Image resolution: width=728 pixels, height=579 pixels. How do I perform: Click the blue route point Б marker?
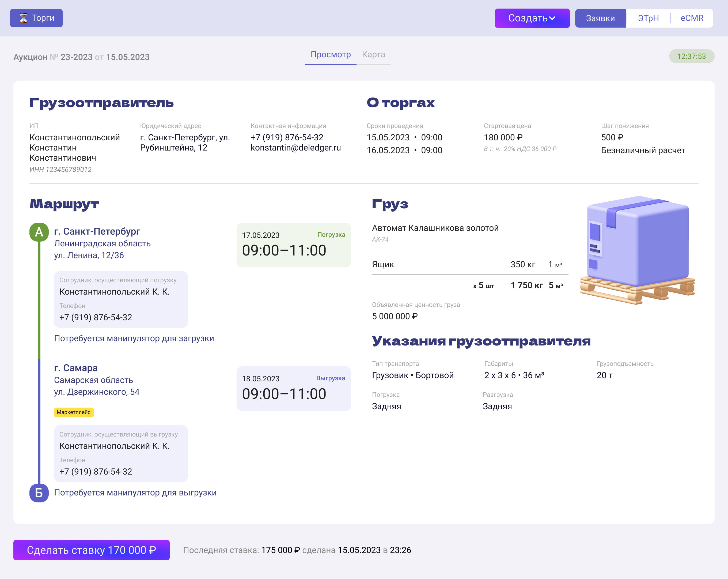pyautogui.click(x=39, y=493)
